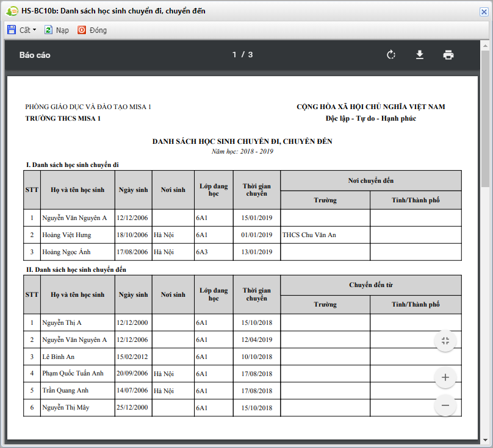
Task: Click the fit-to-page button
Action: coord(445,341)
